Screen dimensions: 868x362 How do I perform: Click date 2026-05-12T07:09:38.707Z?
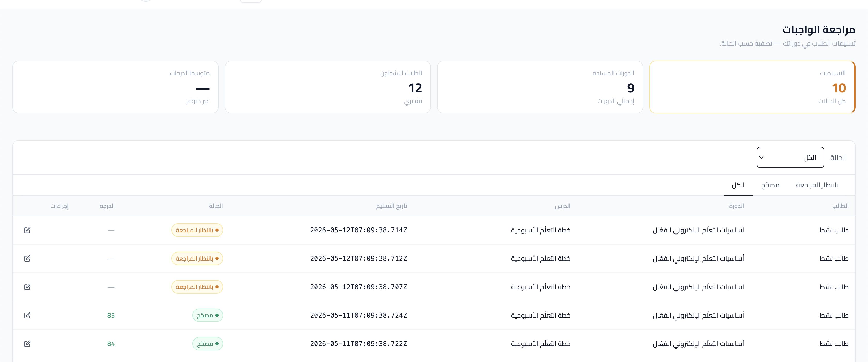click(x=359, y=287)
